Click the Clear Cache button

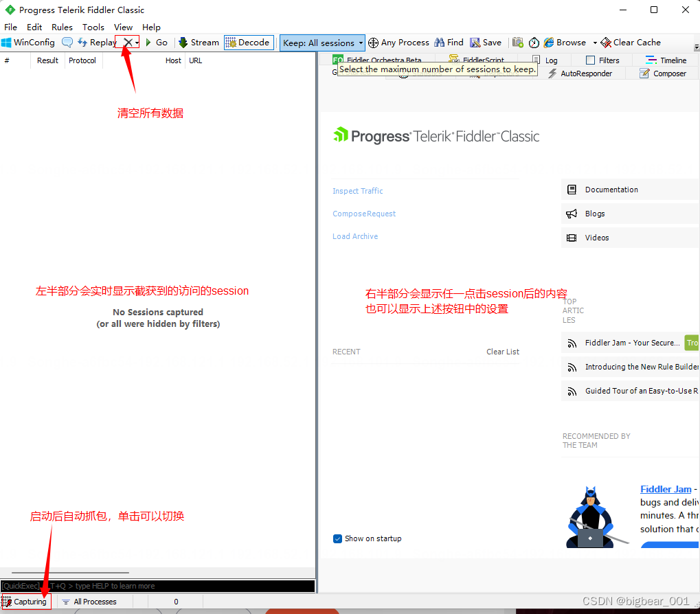(631, 43)
